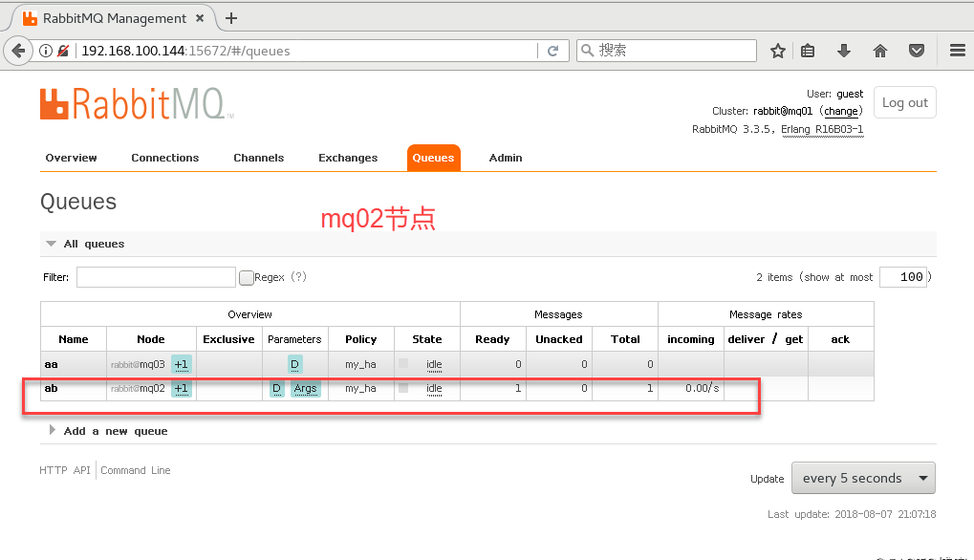Open the HTTP API link

click(x=65, y=470)
